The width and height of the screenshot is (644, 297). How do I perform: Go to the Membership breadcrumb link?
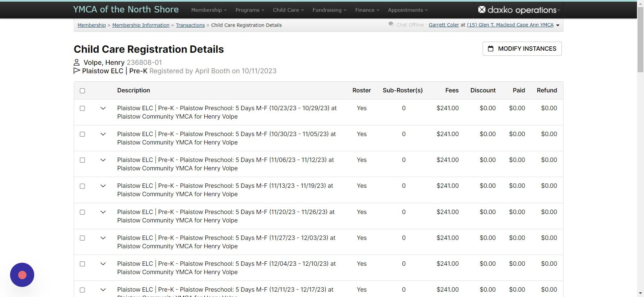92,25
